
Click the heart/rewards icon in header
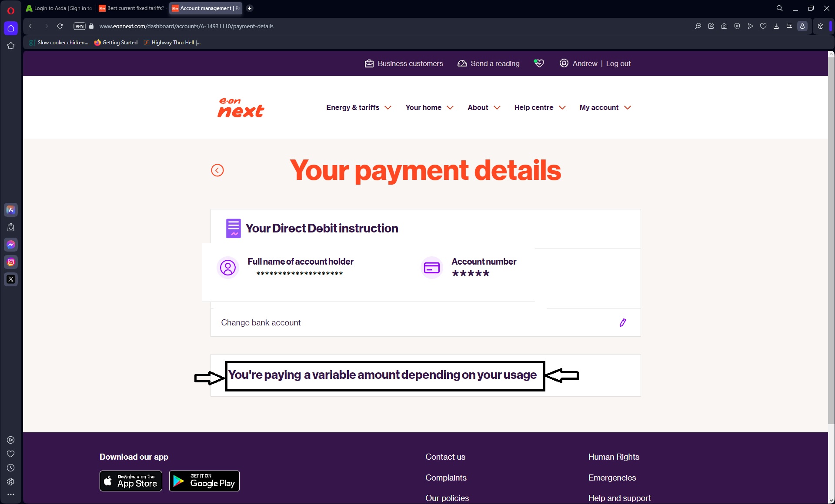click(538, 63)
